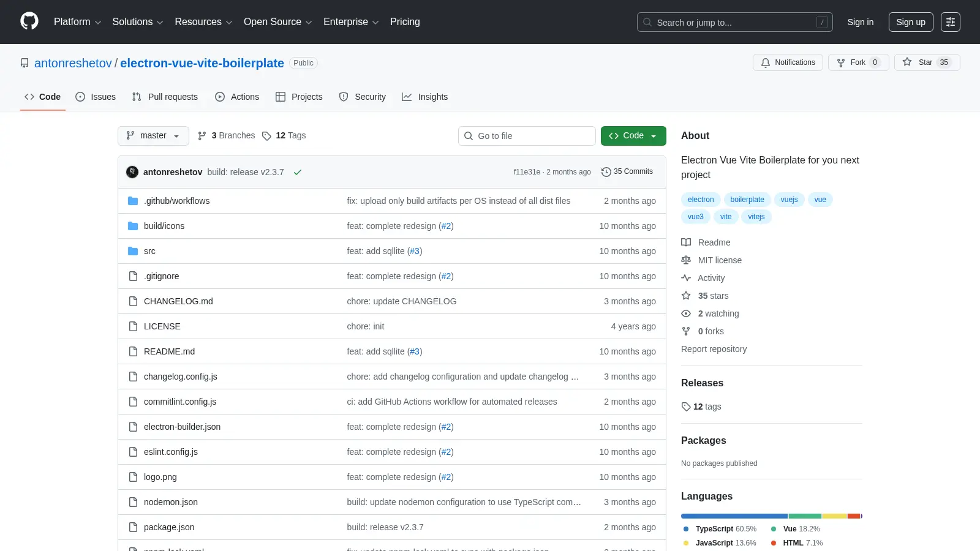Click the Notifications bell icon

766,62
